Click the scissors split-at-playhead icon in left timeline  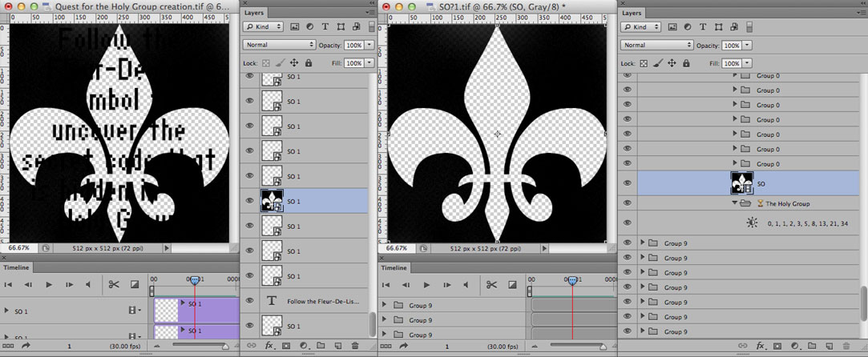[x=114, y=284]
